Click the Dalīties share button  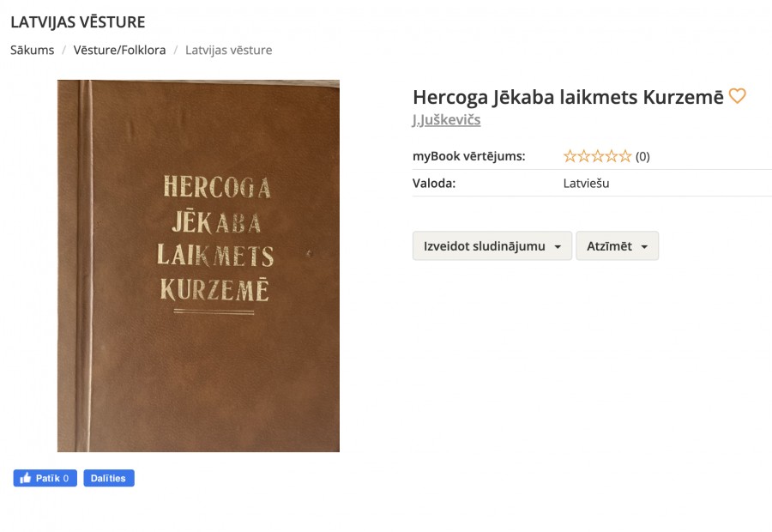pos(109,478)
